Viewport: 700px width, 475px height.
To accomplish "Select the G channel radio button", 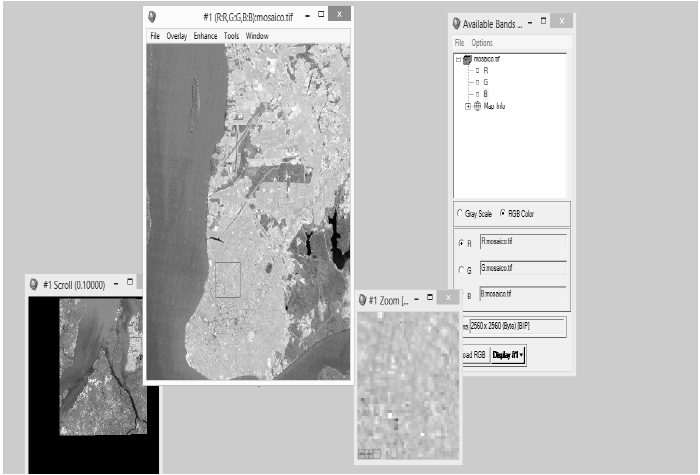I will 460,269.
